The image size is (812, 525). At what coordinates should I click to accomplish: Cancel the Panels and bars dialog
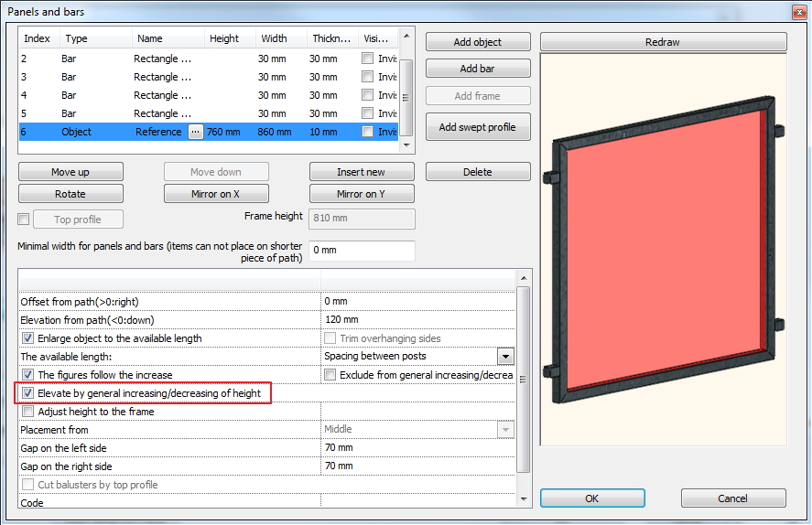[x=733, y=498]
